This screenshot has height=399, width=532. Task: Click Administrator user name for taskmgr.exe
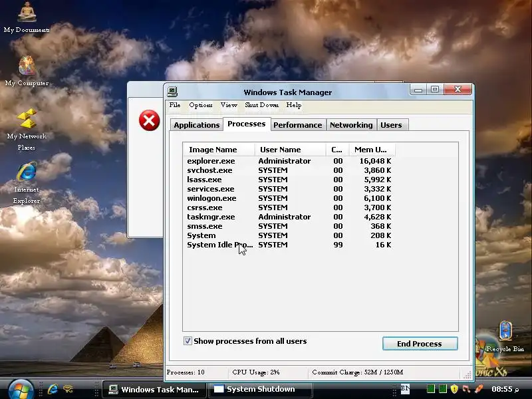pyautogui.click(x=285, y=217)
